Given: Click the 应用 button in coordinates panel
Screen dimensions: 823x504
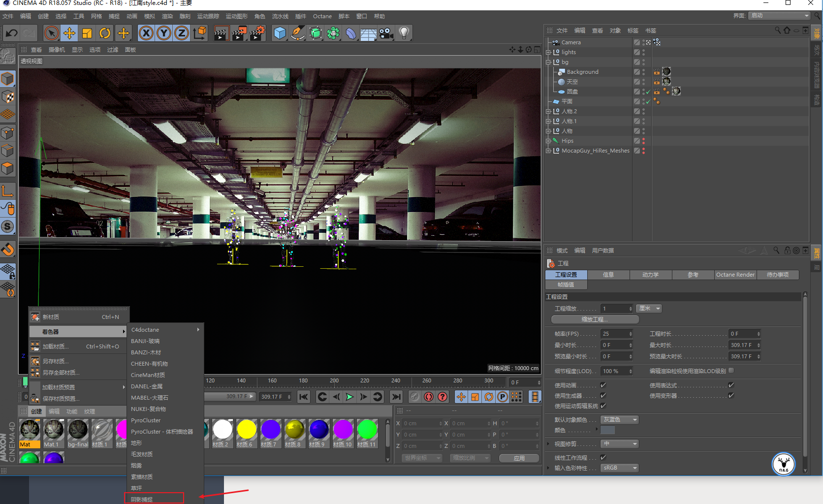Looking at the screenshot, I should [519, 458].
